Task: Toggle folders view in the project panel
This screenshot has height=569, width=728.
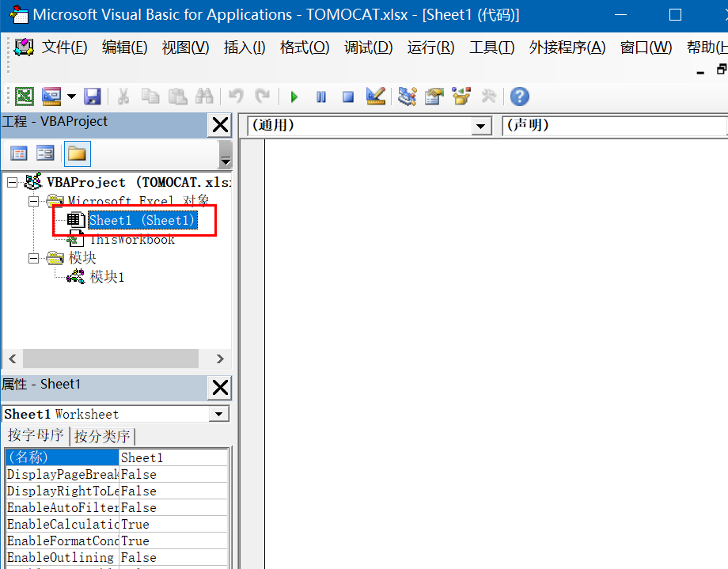Action: (77, 154)
